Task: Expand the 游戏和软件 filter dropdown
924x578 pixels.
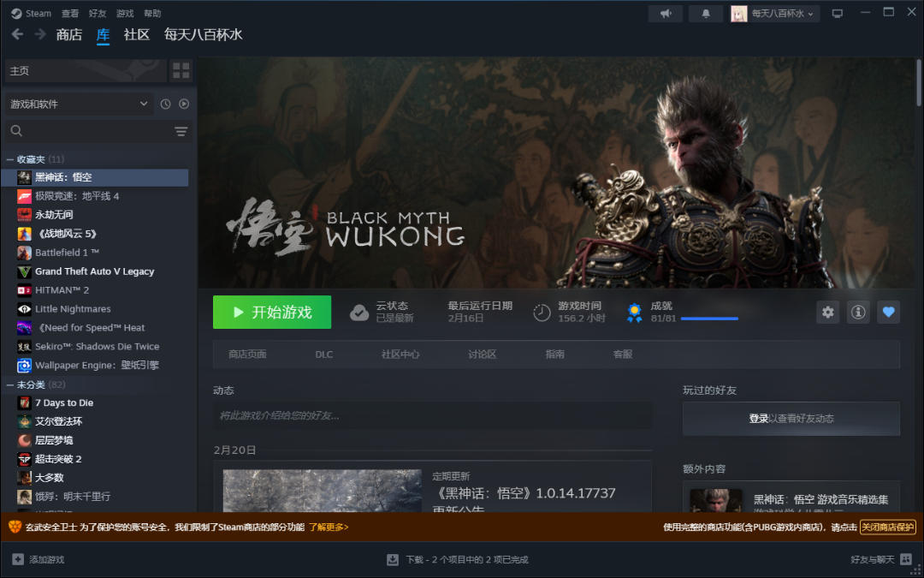Action: tap(79, 104)
